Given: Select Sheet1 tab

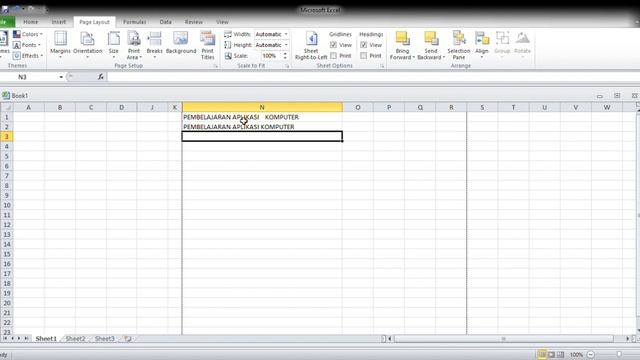Looking at the screenshot, I should tap(46, 339).
